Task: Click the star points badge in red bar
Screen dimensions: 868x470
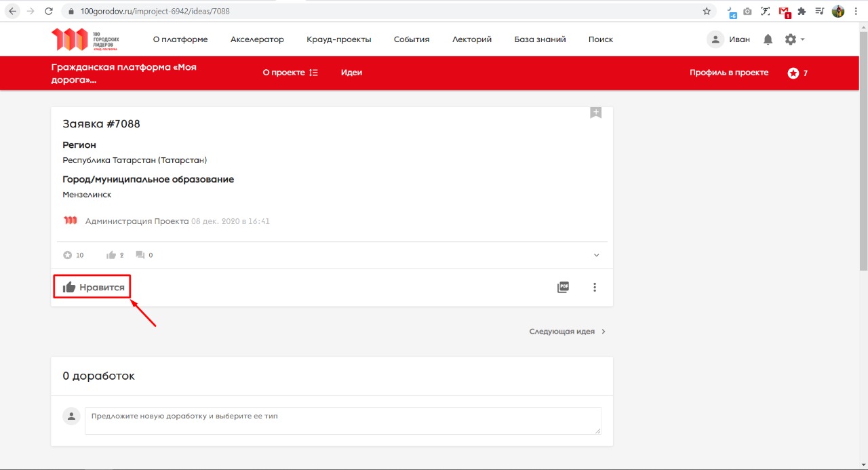Action: 797,73
